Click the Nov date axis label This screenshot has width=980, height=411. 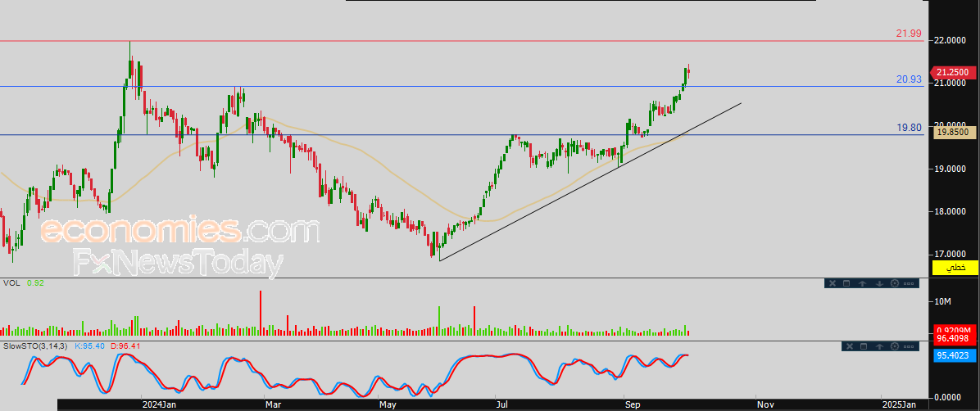765,404
